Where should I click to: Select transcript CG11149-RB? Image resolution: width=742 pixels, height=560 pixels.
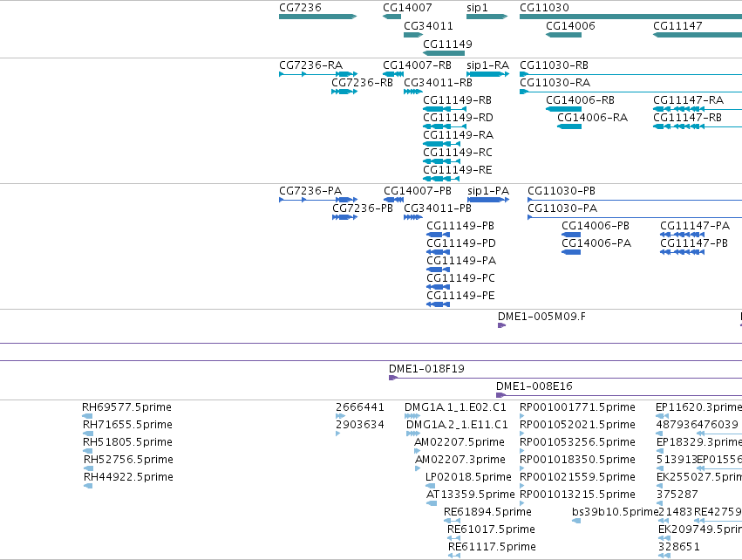[x=445, y=109]
